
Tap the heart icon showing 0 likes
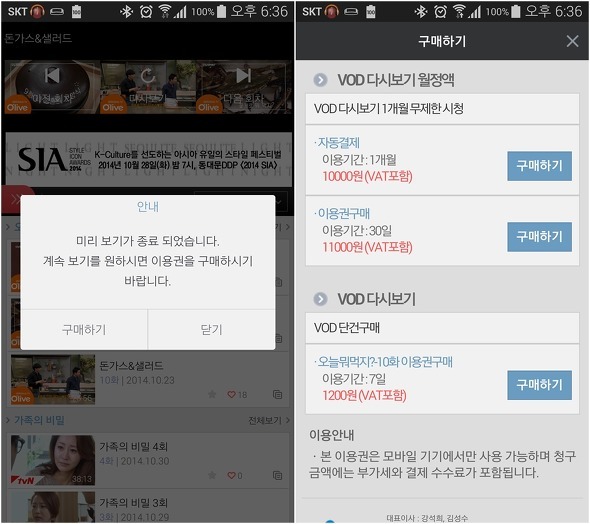(231, 475)
